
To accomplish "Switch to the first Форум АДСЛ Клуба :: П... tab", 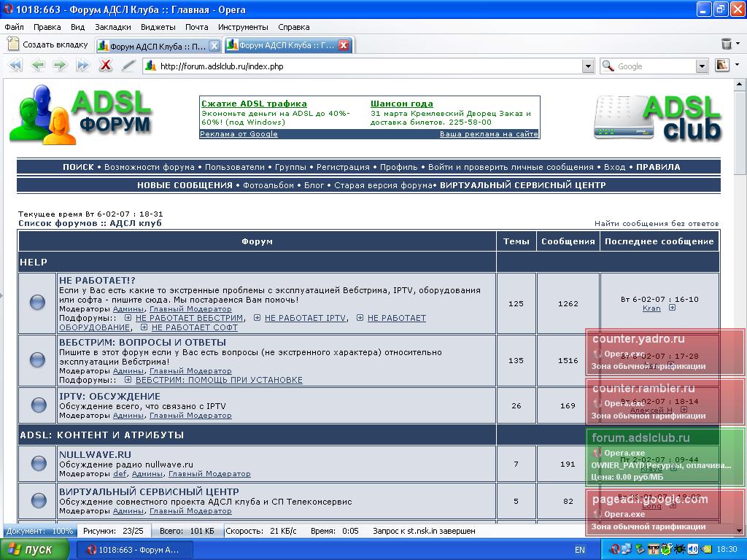I will tap(158, 46).
